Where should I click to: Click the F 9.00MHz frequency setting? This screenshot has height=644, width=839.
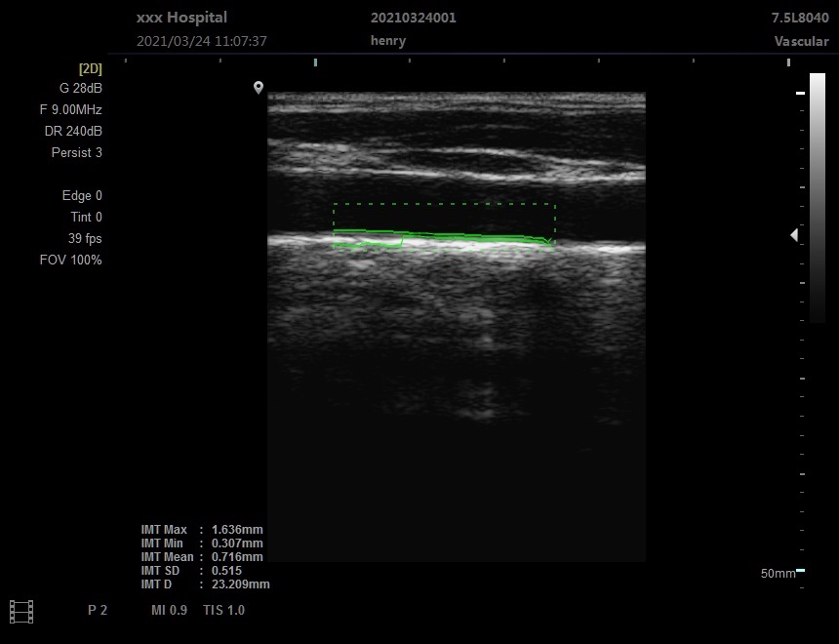[70, 109]
